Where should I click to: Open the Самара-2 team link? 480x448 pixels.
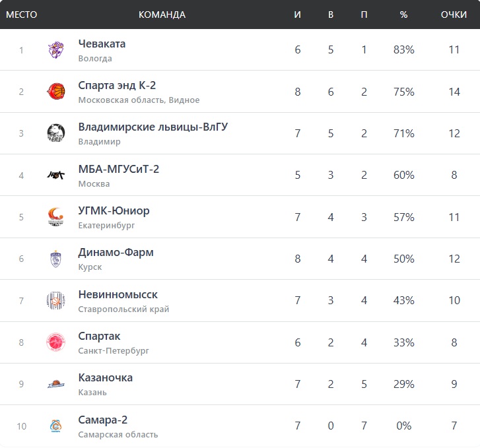coord(104,420)
